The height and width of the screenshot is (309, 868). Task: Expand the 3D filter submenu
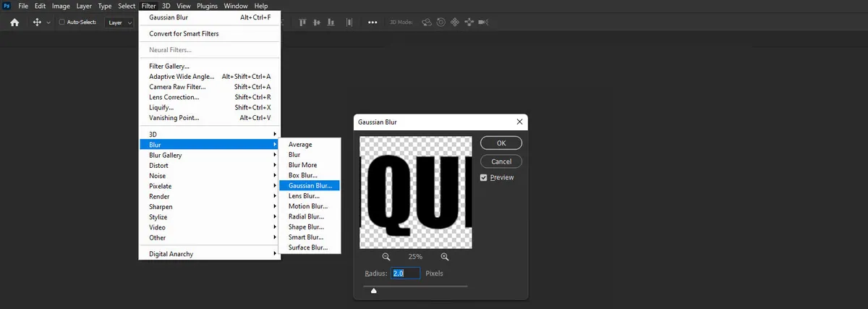210,134
